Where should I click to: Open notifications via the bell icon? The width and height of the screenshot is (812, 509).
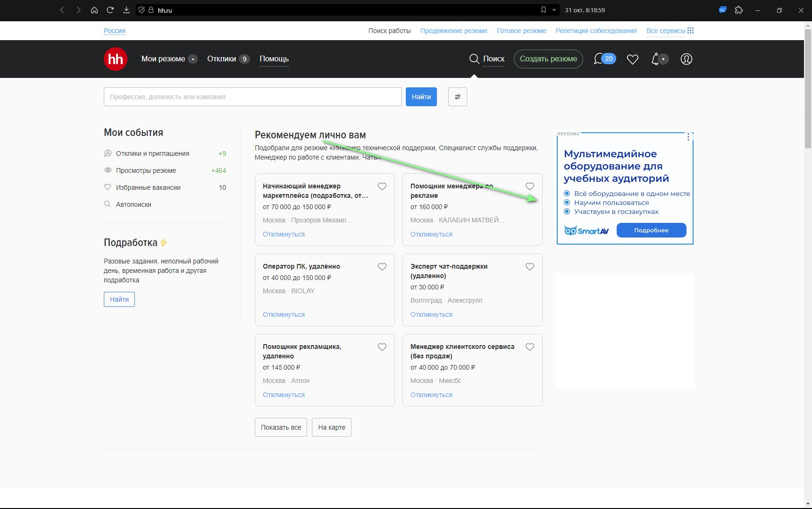(656, 59)
